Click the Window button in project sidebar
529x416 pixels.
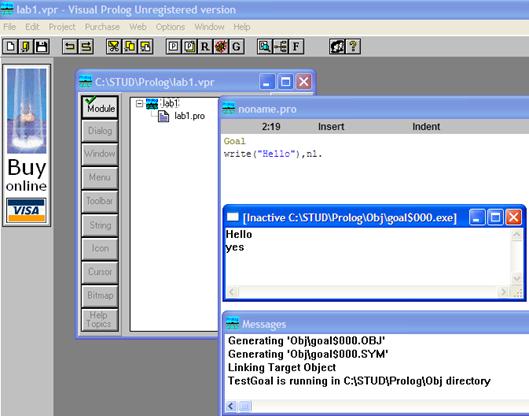coord(100,154)
